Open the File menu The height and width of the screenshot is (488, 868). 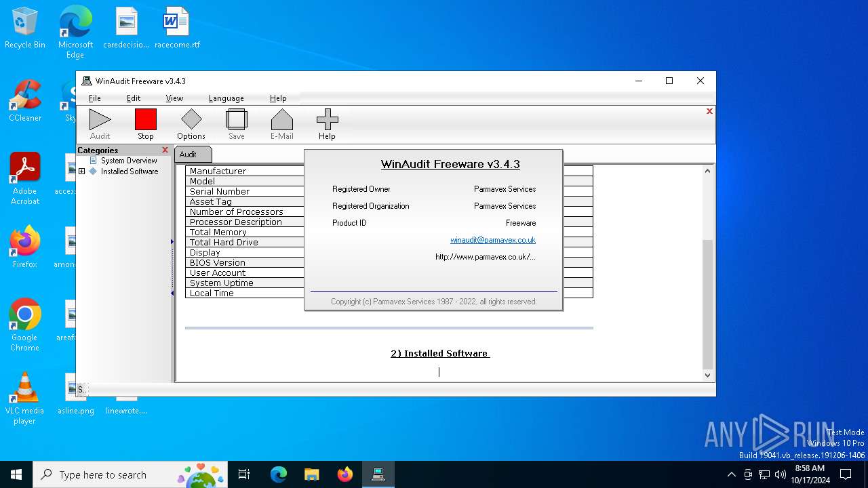point(95,98)
